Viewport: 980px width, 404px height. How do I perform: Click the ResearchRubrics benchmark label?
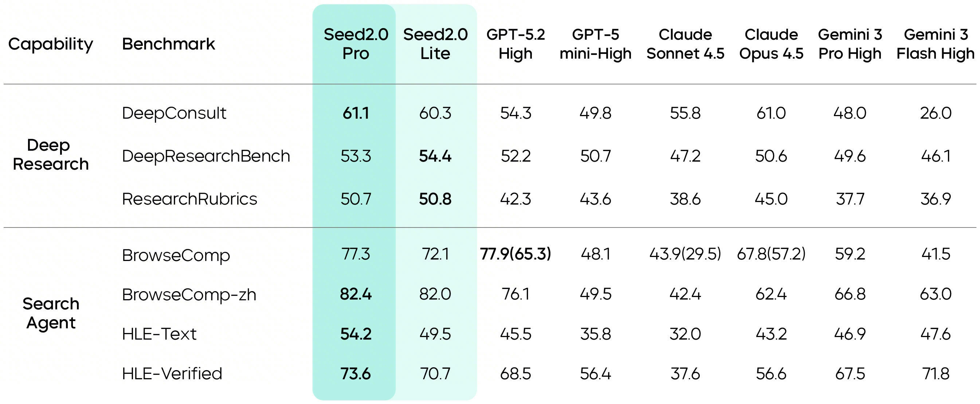pyautogui.click(x=189, y=199)
